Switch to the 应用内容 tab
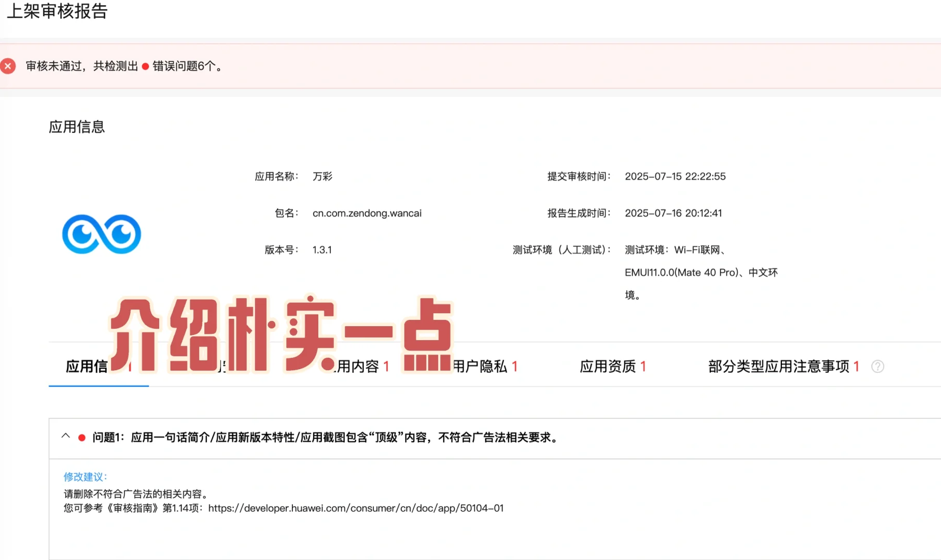This screenshot has width=941, height=560. (x=363, y=366)
